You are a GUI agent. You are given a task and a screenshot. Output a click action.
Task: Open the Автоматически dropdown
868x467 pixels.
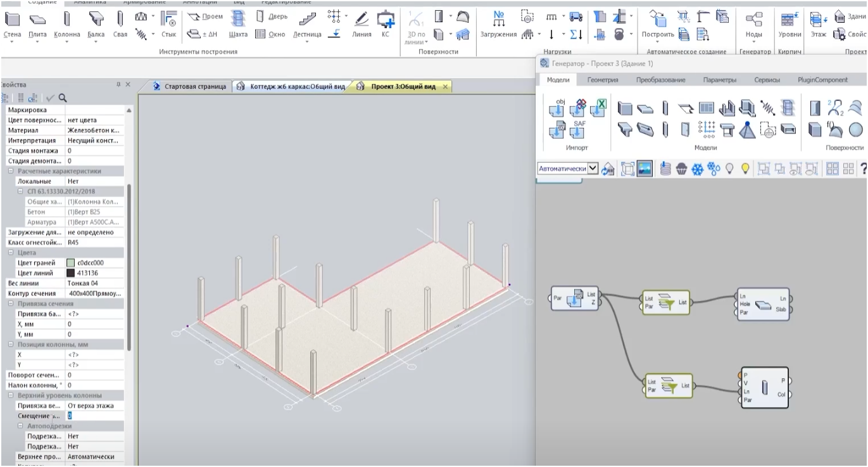[x=593, y=169]
